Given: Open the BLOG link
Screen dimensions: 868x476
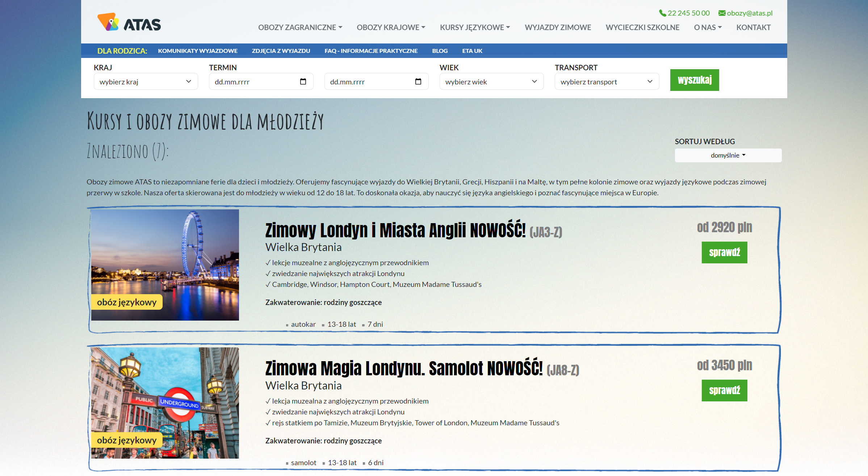Looking at the screenshot, I should (440, 51).
